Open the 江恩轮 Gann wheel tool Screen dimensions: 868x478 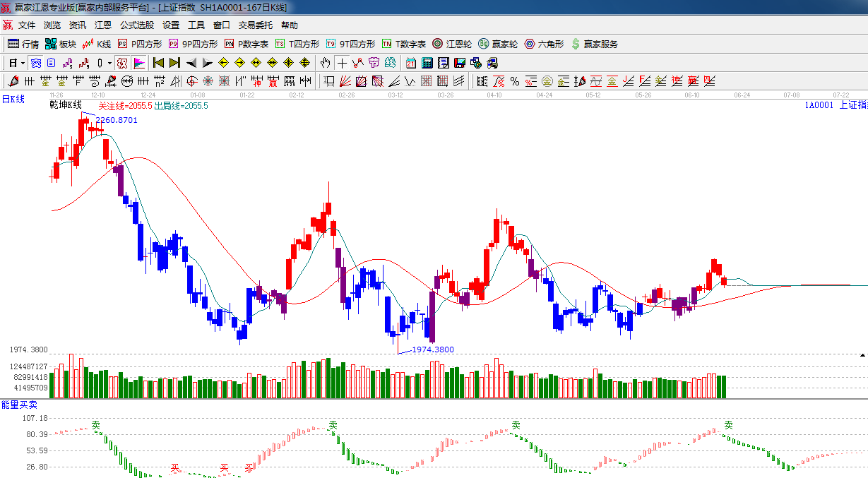[x=452, y=44]
